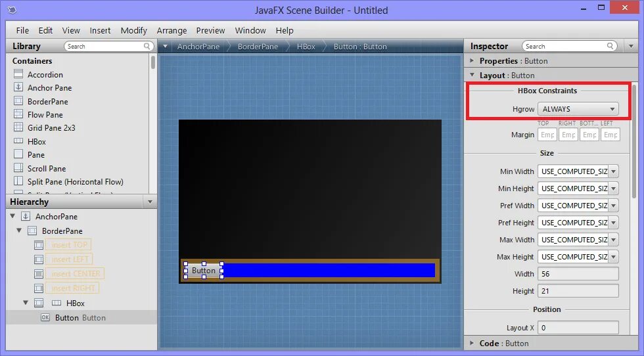The width and height of the screenshot is (644, 356).
Task: Click the OK button icon in Hierarchy
Action: (x=45, y=317)
